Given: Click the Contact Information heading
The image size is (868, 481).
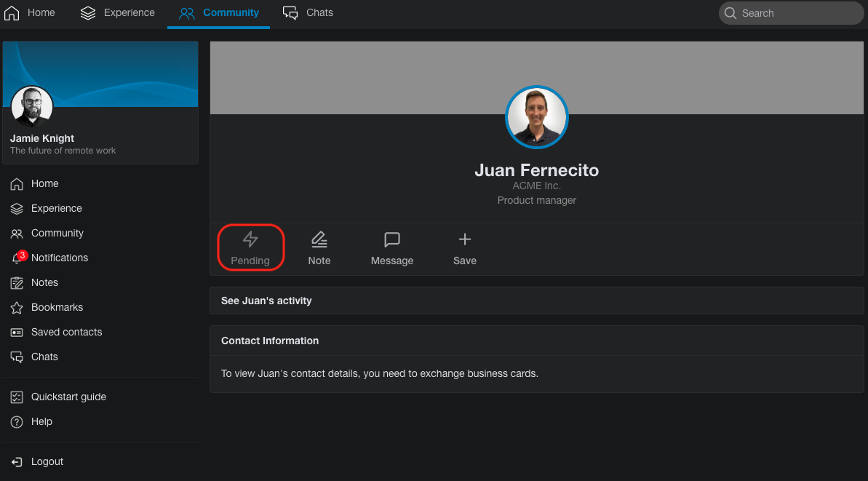Looking at the screenshot, I should [x=270, y=341].
